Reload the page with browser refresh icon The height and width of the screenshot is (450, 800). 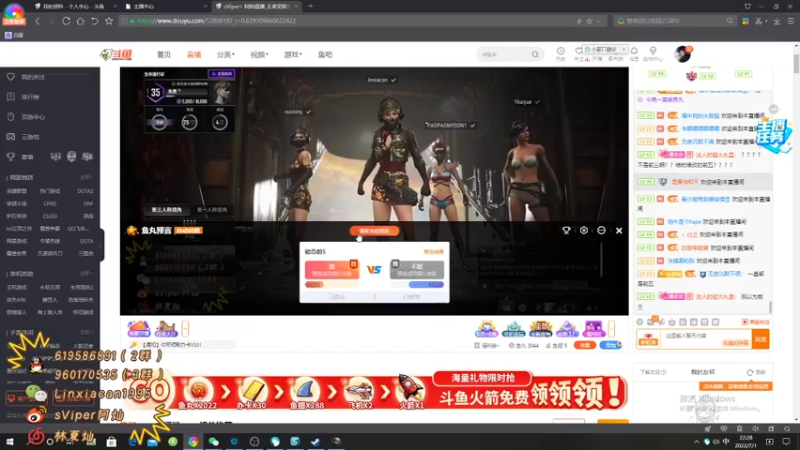66,21
